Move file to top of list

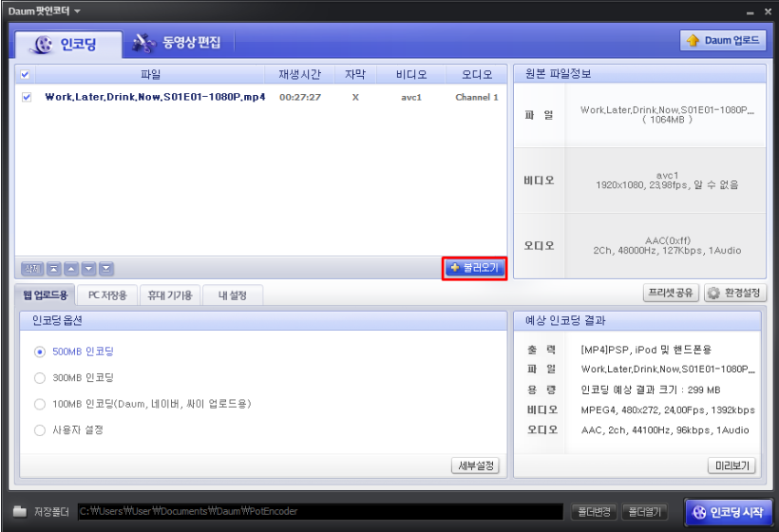pyautogui.click(x=53, y=269)
